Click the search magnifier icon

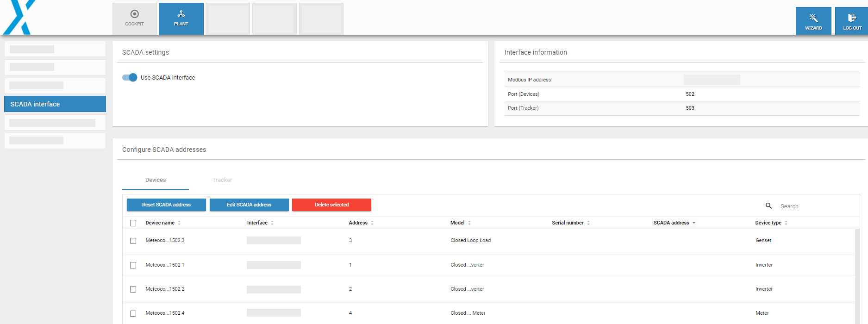click(768, 206)
